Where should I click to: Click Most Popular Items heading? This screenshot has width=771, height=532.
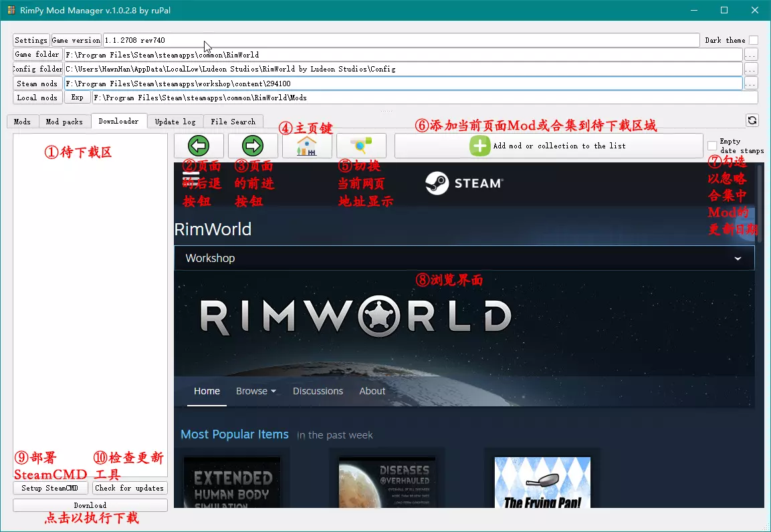[235, 434]
